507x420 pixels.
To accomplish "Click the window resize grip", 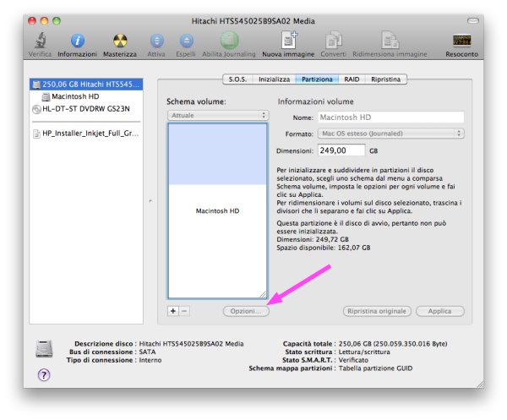I will [480, 384].
